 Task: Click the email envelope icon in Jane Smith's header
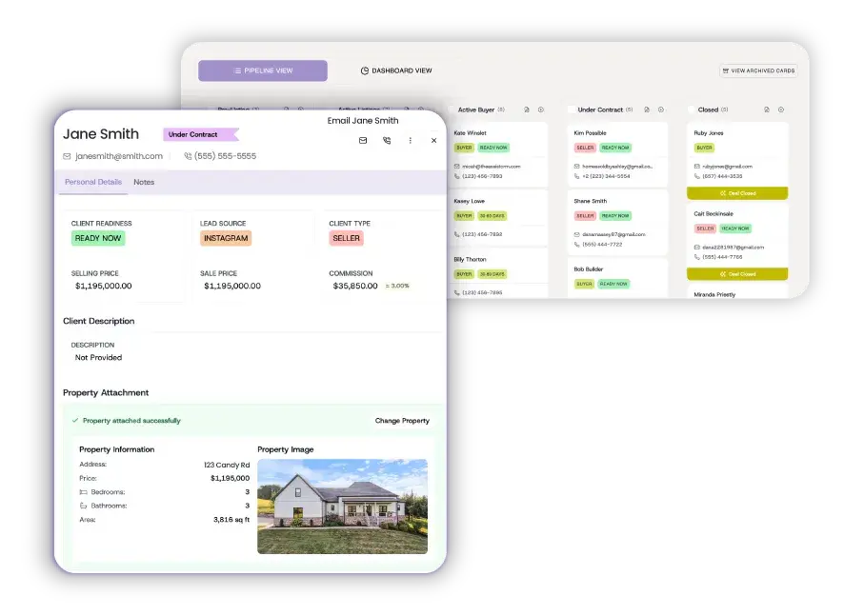363,140
